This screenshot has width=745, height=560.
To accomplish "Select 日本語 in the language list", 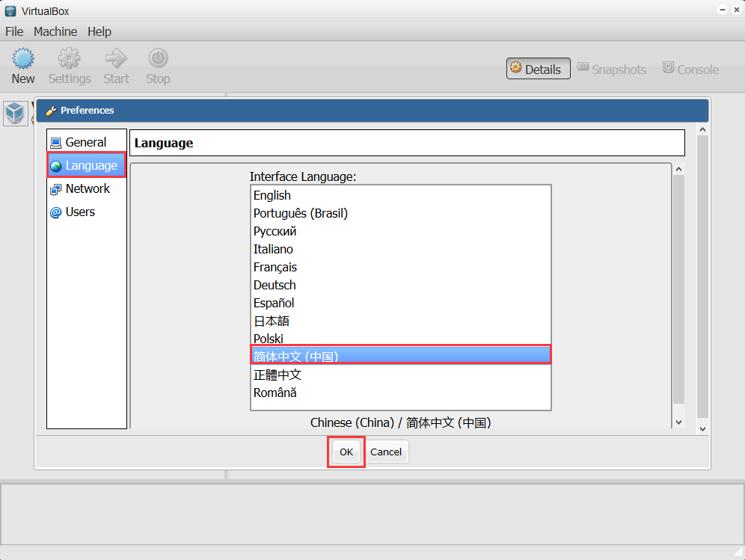I will (x=400, y=321).
